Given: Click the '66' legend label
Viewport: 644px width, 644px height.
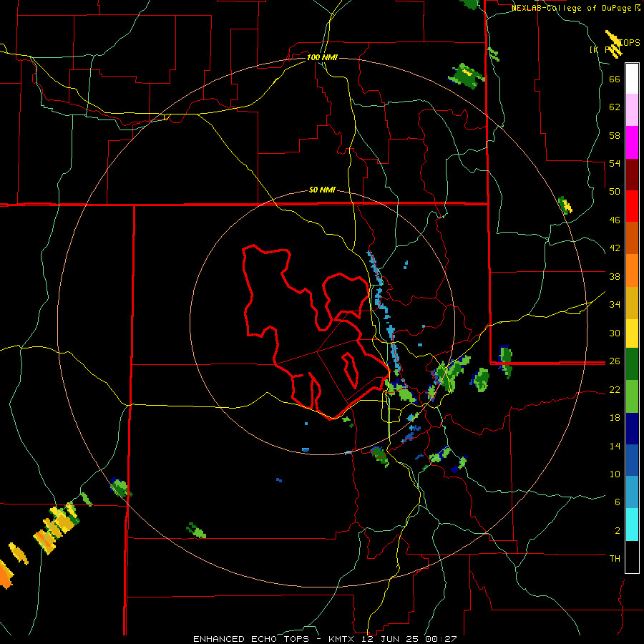Looking at the screenshot, I should coord(615,79).
